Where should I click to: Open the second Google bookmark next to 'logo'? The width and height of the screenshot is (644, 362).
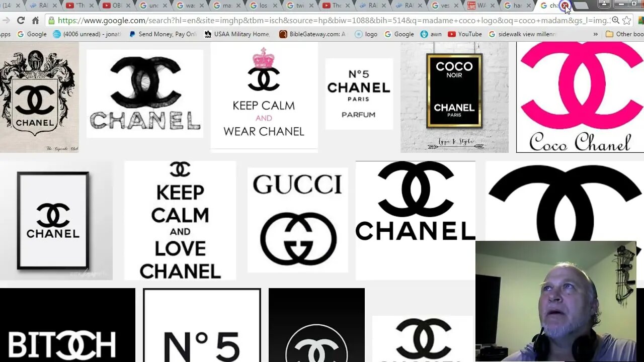399,34
